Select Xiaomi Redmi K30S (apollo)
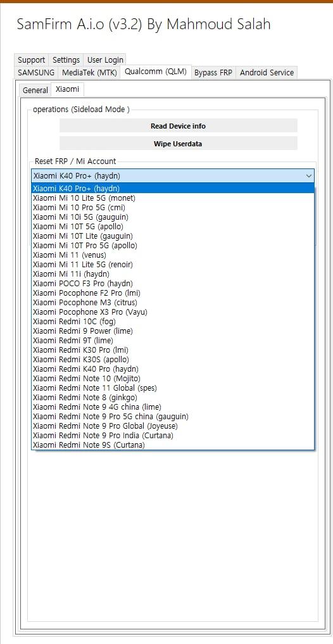The width and height of the screenshot is (333, 644). pyautogui.click(x=173, y=360)
